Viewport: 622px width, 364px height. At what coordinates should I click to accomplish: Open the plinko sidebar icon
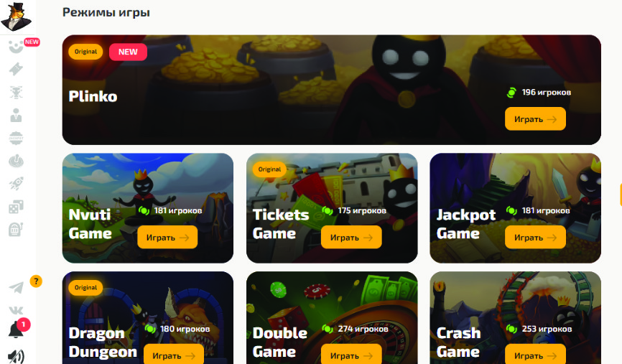17,93
